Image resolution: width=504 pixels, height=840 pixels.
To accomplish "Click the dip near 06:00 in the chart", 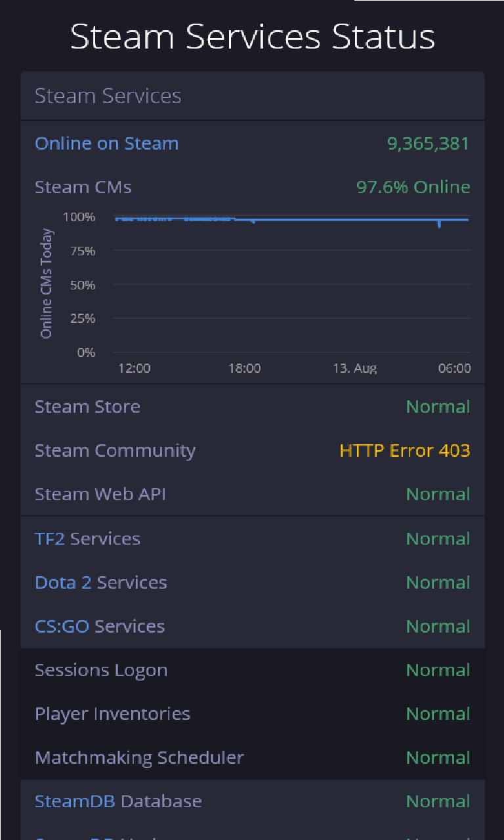I will tap(439, 224).
